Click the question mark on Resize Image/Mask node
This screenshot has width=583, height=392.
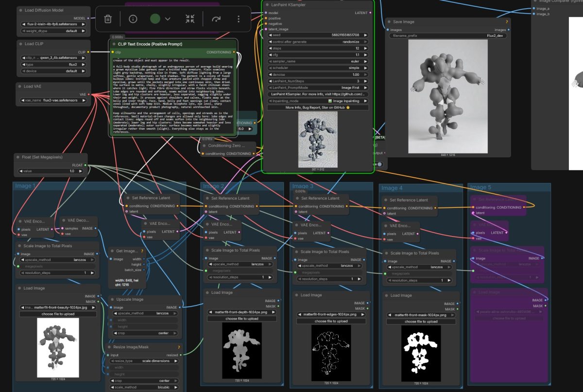(179, 347)
